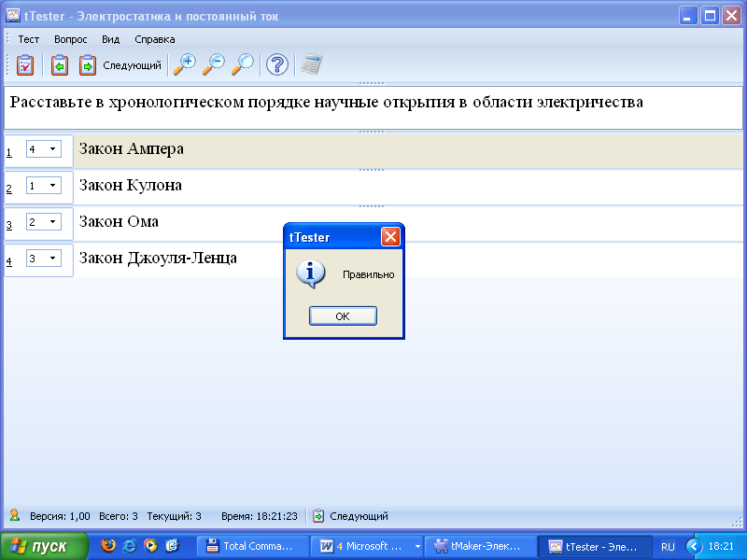
Task: Open the calculator icon
Action: tap(312, 64)
